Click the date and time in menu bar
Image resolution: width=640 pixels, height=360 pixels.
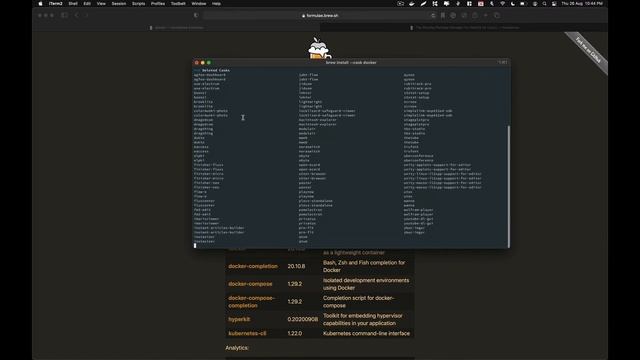tap(582, 4)
